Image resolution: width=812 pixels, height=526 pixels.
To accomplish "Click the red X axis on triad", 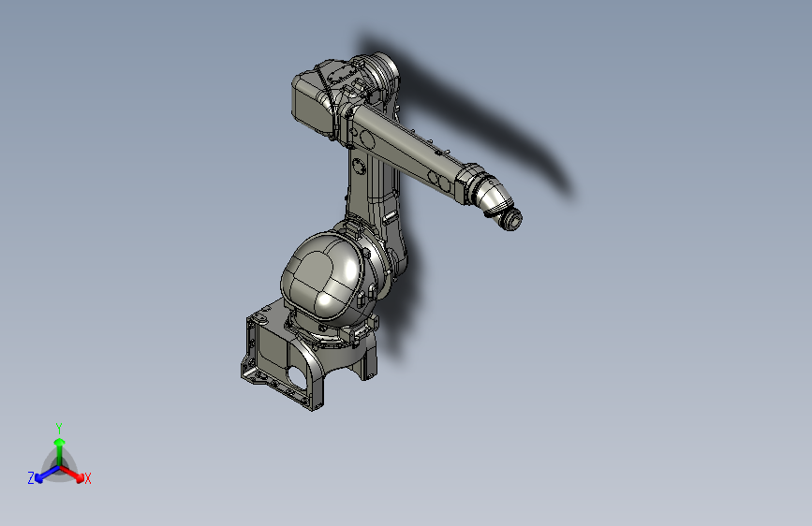I will point(74,474).
